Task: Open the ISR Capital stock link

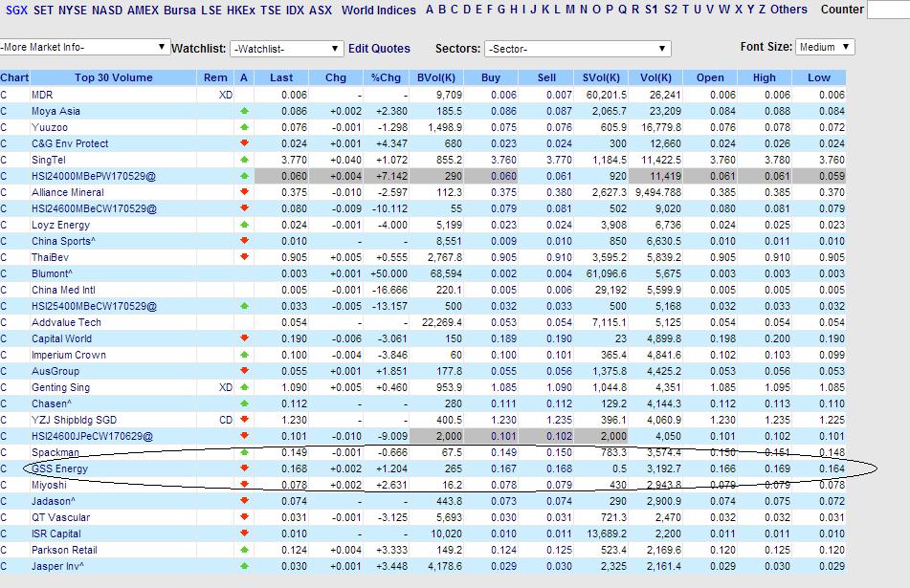Action: coord(56,533)
